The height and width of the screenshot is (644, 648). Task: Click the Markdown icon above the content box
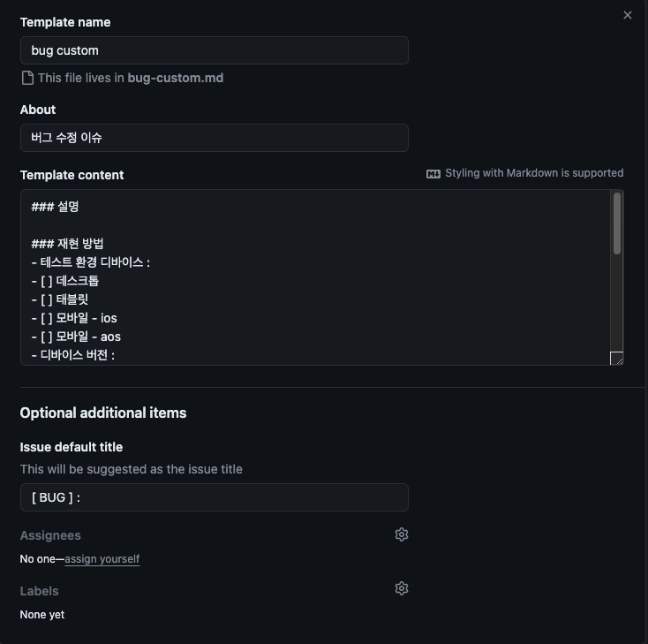tap(433, 174)
